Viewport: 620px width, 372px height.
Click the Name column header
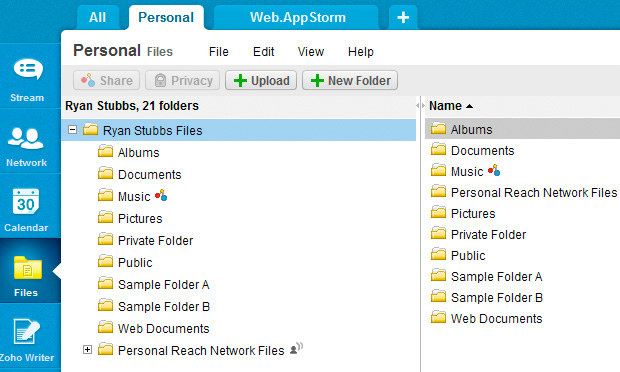point(445,106)
